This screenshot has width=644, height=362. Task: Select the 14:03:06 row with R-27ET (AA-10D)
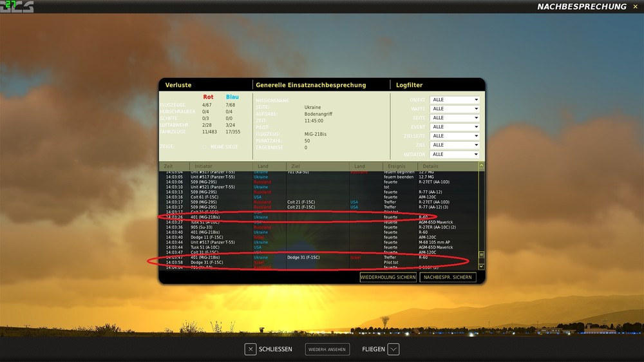318,182
